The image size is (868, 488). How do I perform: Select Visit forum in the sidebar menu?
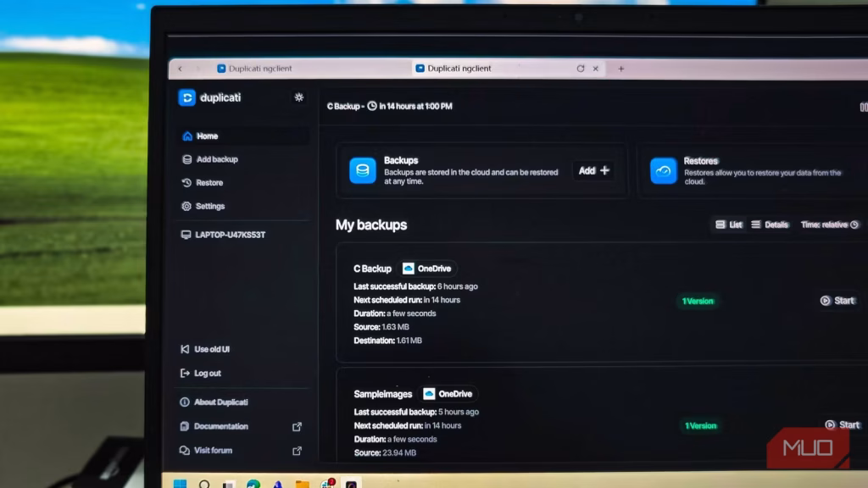coord(214,450)
